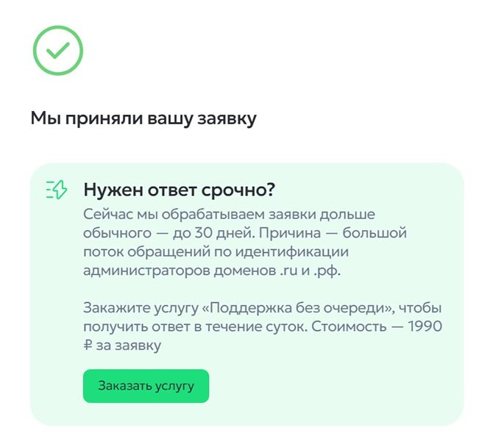Click the word Стоимость in the notice
504x433 pixels.
[x=349, y=326]
